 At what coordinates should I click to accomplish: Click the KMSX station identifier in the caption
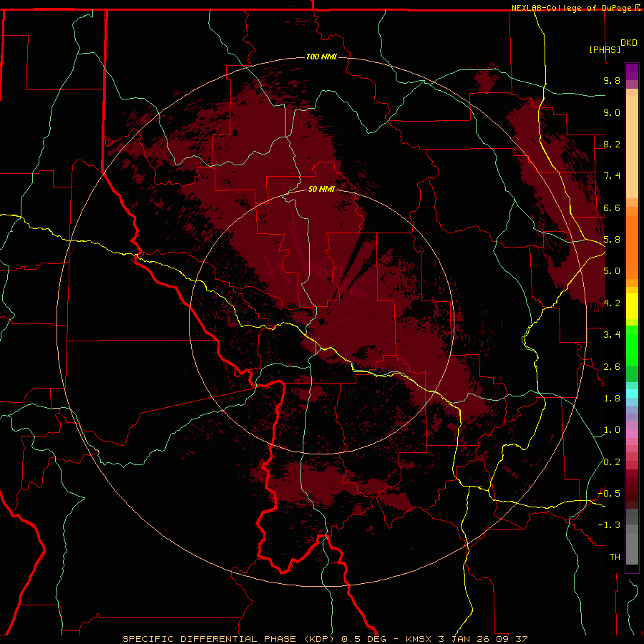click(419, 639)
